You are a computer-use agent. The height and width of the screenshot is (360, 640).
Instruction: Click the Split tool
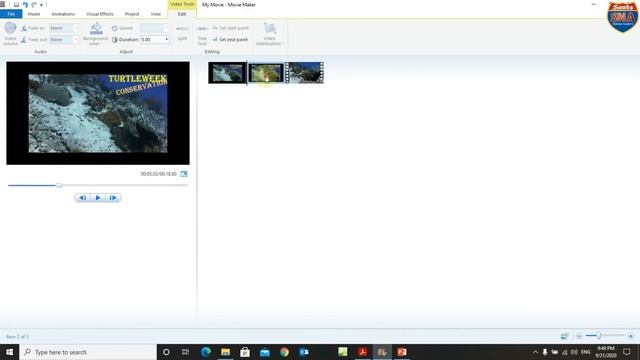click(182, 33)
